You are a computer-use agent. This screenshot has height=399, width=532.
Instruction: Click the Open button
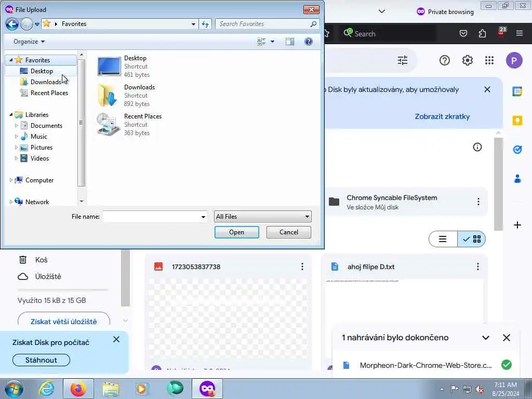[236, 232]
